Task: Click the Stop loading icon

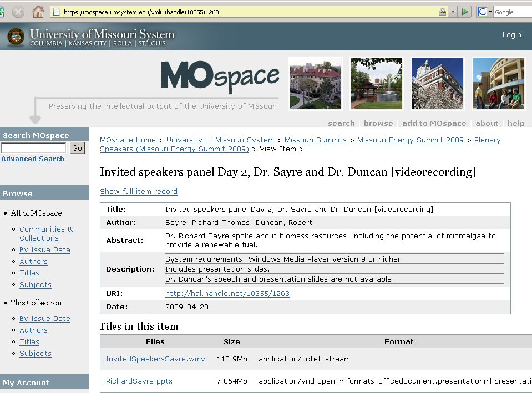Action: tap(18, 12)
